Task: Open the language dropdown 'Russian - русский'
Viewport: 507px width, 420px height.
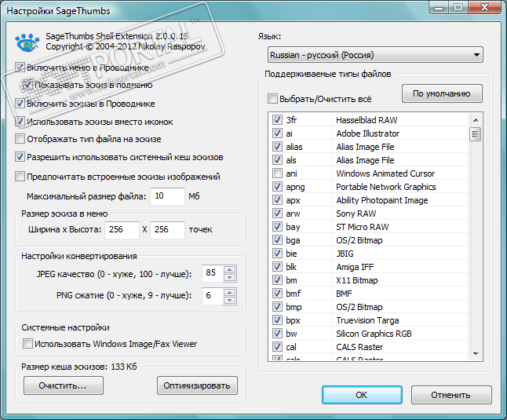Action: point(375,55)
